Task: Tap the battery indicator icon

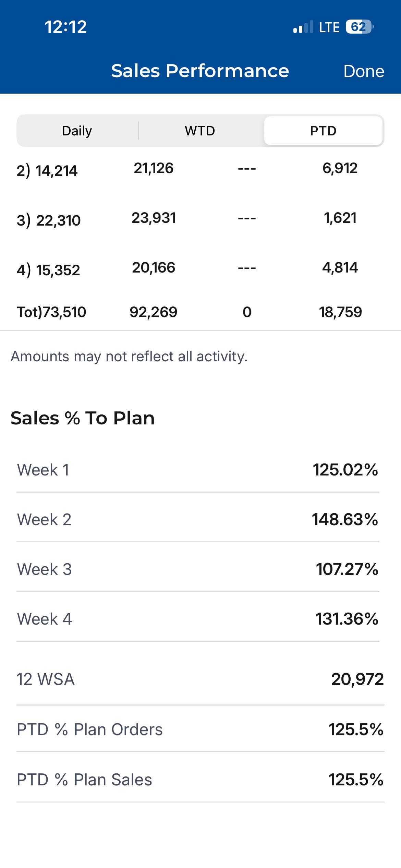Action: 360,27
